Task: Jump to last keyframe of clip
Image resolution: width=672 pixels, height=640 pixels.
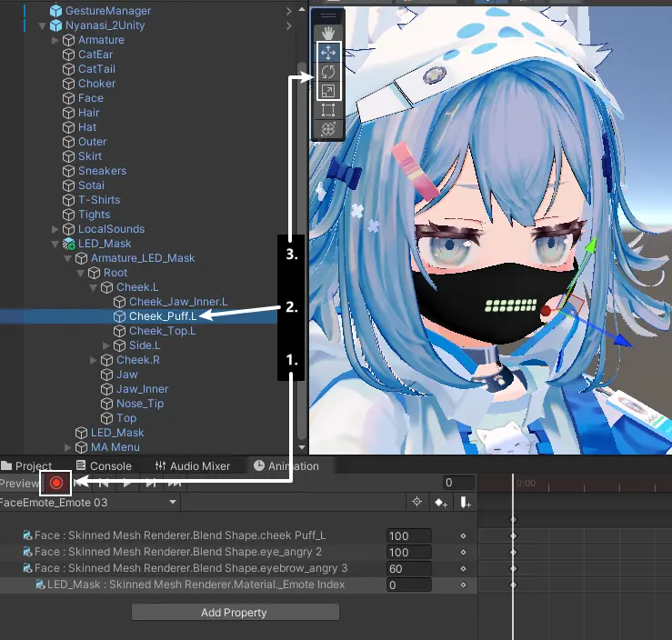Action: (175, 484)
